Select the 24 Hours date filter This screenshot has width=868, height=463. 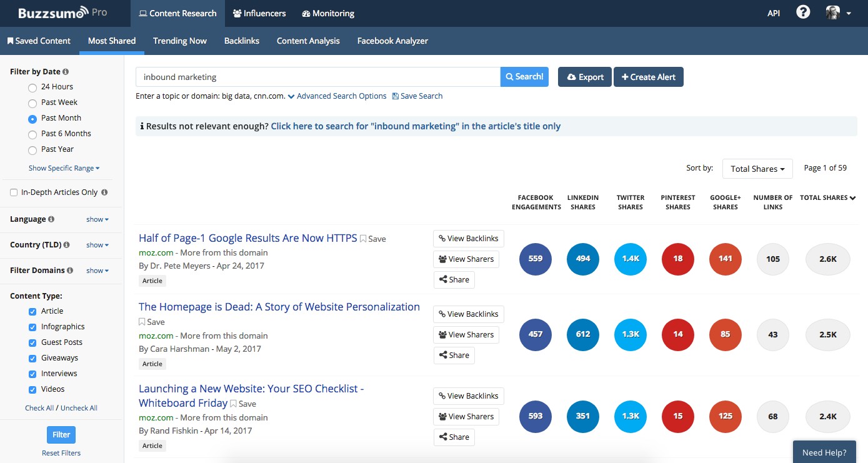(x=32, y=87)
